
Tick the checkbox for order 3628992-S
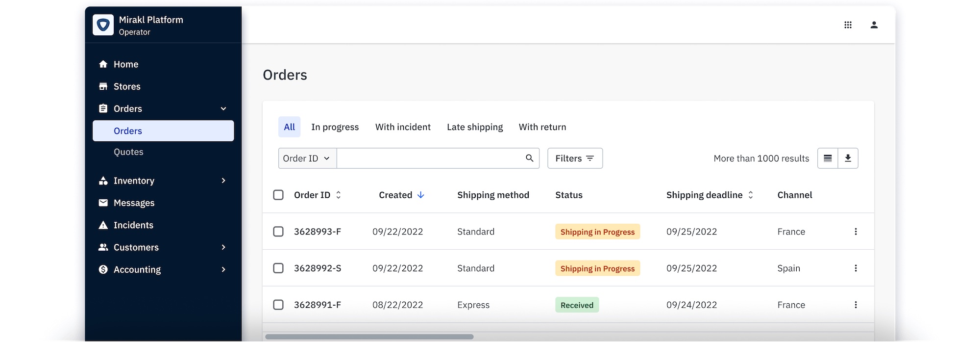[x=278, y=268]
